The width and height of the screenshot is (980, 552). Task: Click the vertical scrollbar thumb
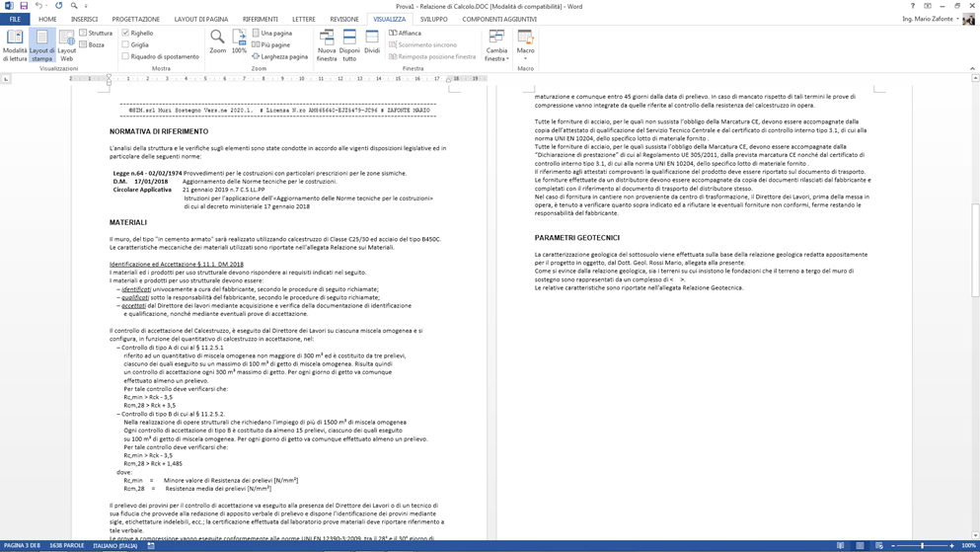(975, 250)
